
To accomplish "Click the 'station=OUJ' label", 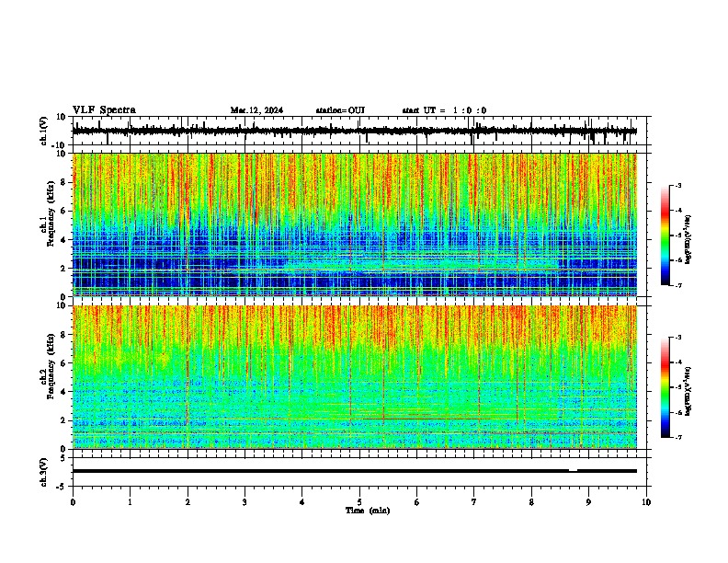I will (340, 110).
